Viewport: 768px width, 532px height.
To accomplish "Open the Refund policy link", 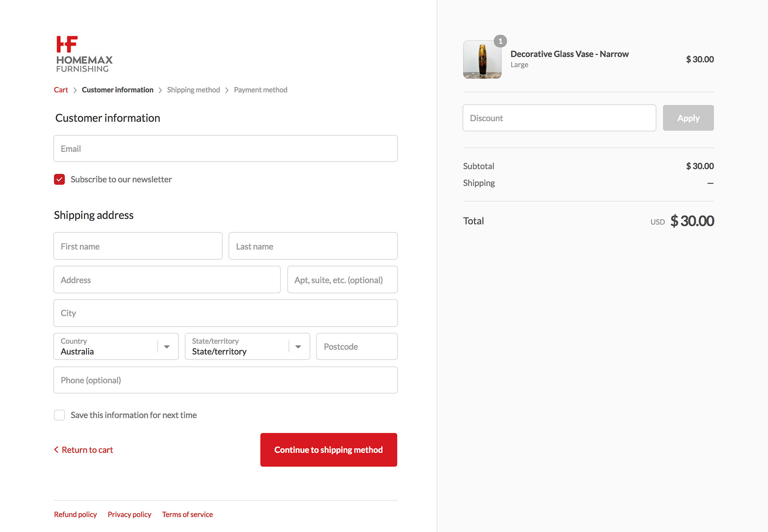I will pyautogui.click(x=75, y=514).
